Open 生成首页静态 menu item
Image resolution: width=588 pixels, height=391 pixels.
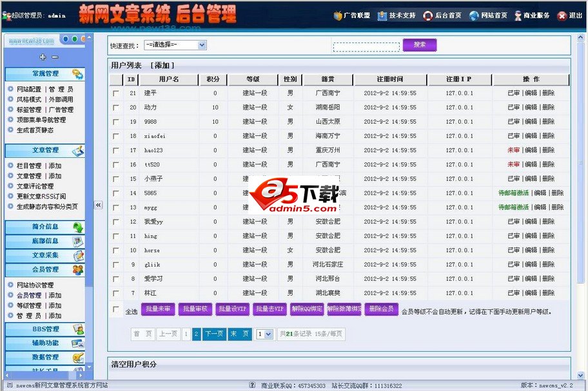35,130
